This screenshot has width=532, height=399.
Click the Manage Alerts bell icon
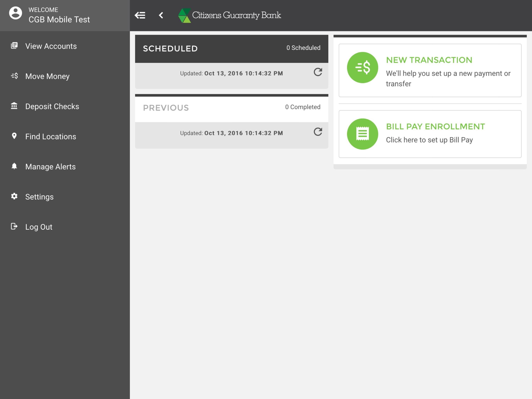tap(14, 166)
